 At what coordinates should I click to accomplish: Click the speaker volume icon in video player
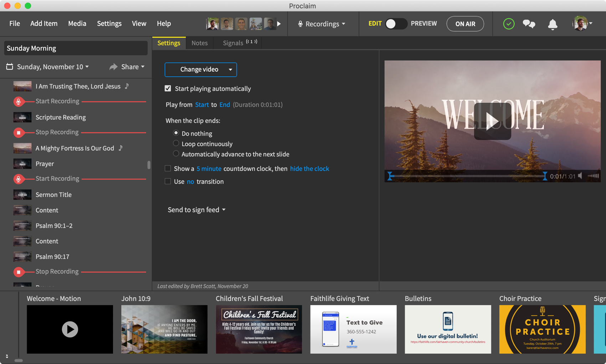(x=581, y=176)
